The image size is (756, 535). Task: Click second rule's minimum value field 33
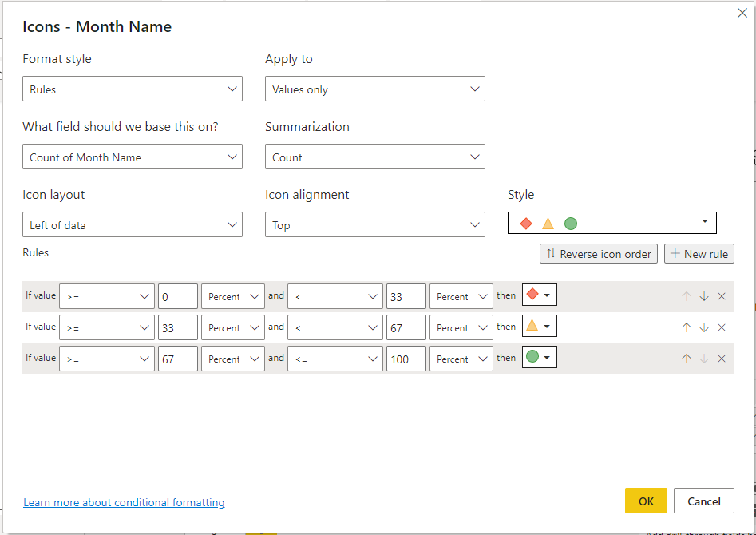[x=178, y=327]
